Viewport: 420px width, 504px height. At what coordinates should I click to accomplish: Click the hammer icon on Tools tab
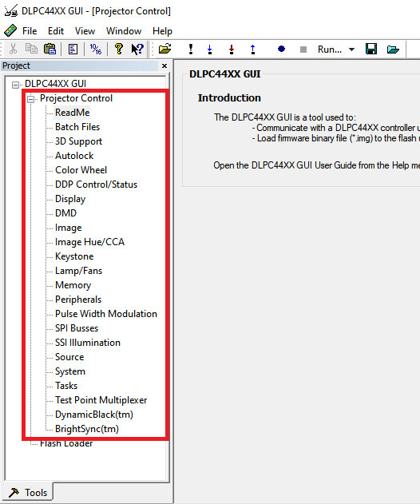tap(14, 493)
